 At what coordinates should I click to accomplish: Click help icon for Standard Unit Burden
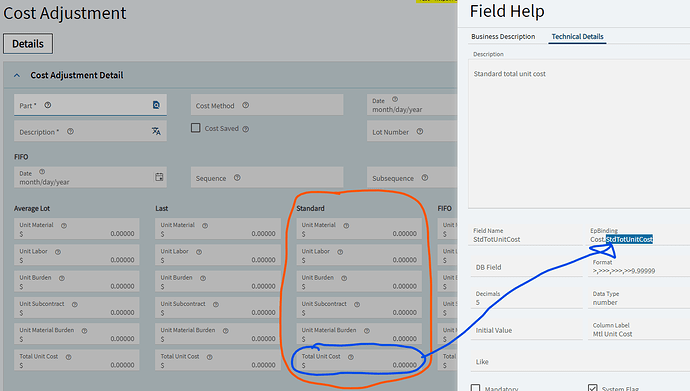pos(344,278)
